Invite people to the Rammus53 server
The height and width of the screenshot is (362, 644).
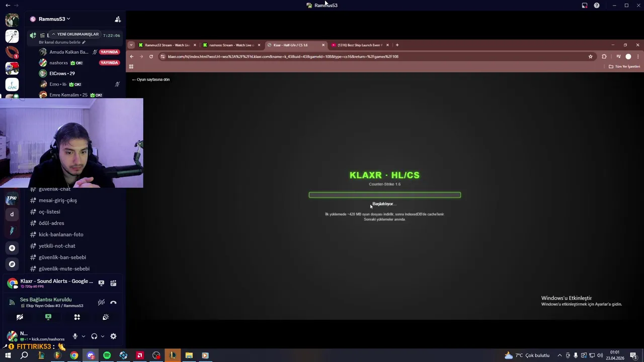pos(118,19)
